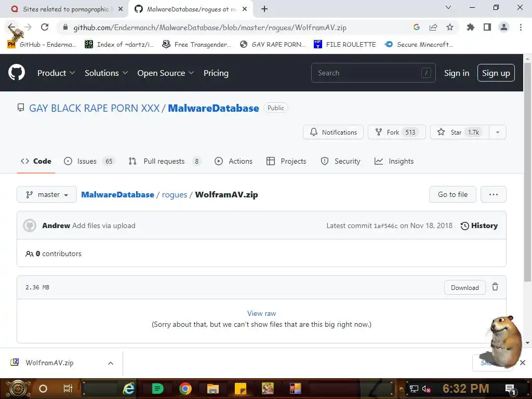Reload the page with refresh icon
This screenshot has width=532, height=399.
tap(45, 27)
